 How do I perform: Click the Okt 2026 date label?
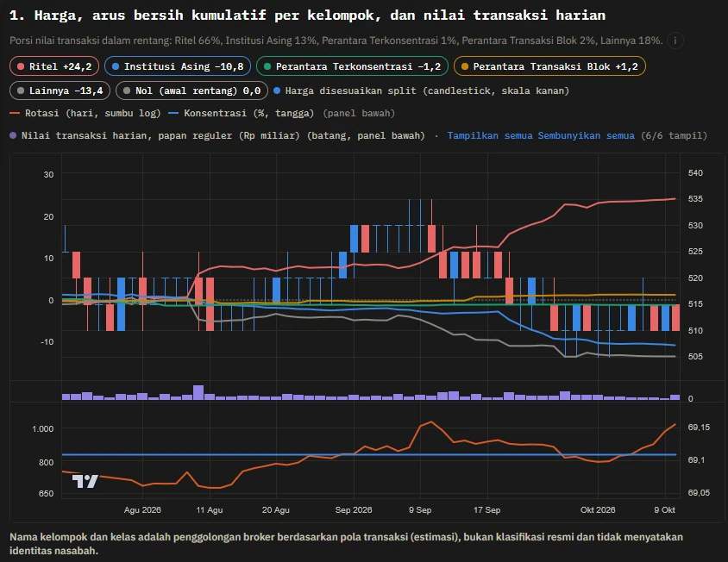[x=598, y=510]
